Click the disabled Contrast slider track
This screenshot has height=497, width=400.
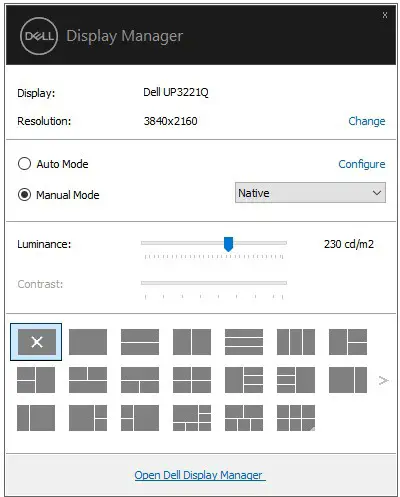pyautogui.click(x=214, y=283)
